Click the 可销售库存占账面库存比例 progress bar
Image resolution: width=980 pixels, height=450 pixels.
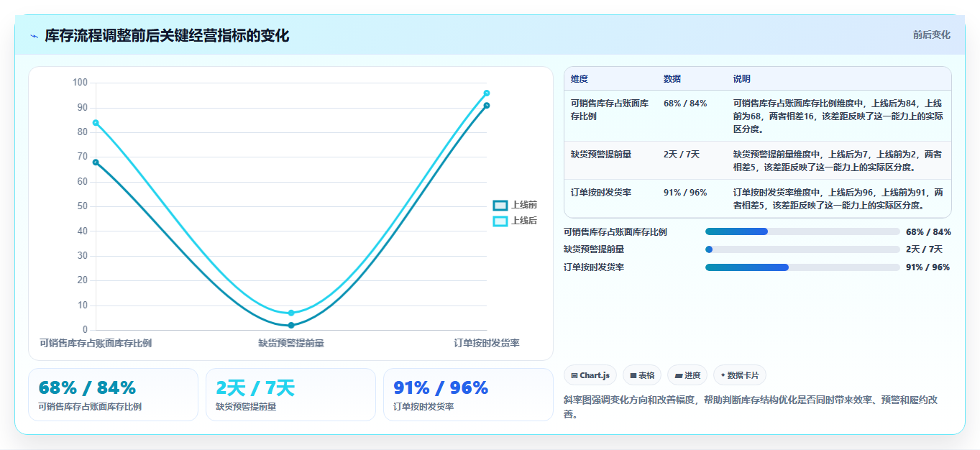point(802,231)
